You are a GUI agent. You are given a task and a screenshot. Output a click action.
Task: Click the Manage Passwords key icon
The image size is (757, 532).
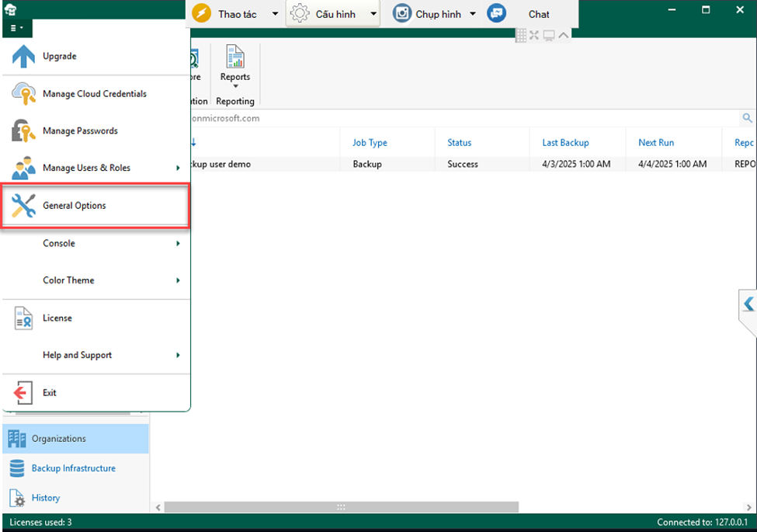coord(21,129)
